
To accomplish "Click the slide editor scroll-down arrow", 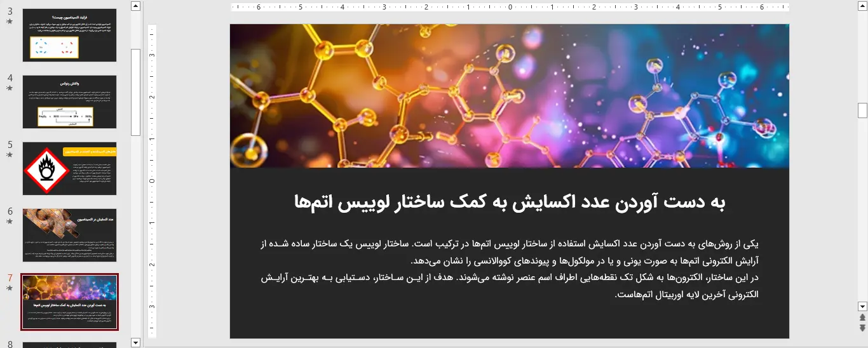I will coord(862,306).
